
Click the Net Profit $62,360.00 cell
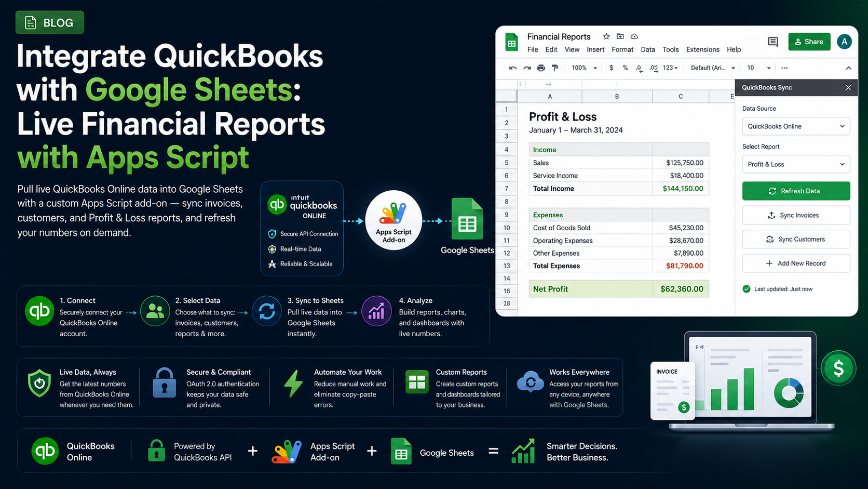(x=681, y=289)
